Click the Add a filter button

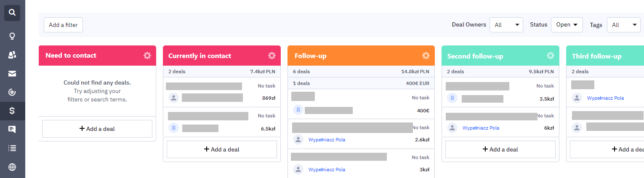point(63,25)
